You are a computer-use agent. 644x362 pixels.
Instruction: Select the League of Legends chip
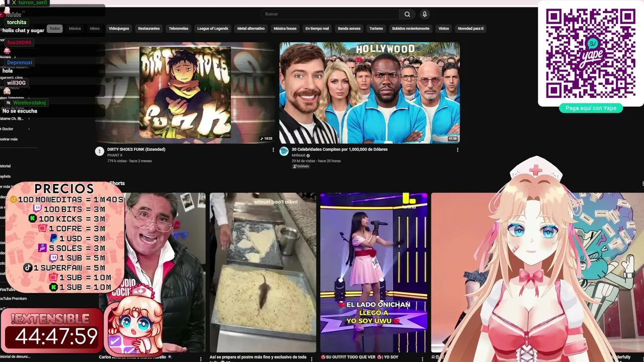212,29
